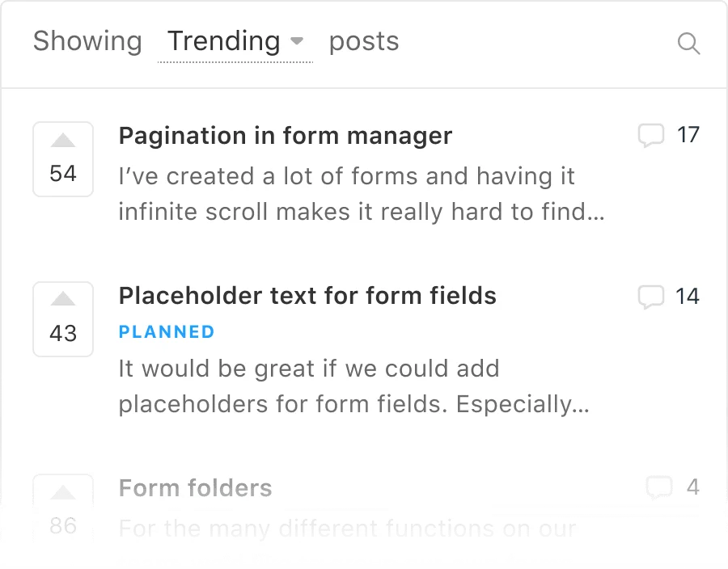Screen dimensions: 728x569
Task: Click the 14 comments count
Action: coord(688,296)
